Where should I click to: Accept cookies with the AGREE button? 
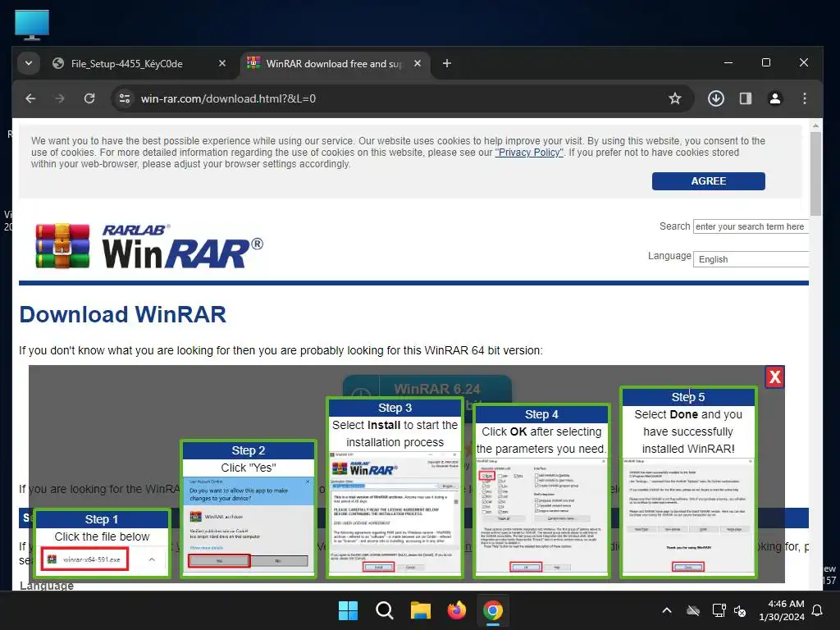tap(708, 181)
